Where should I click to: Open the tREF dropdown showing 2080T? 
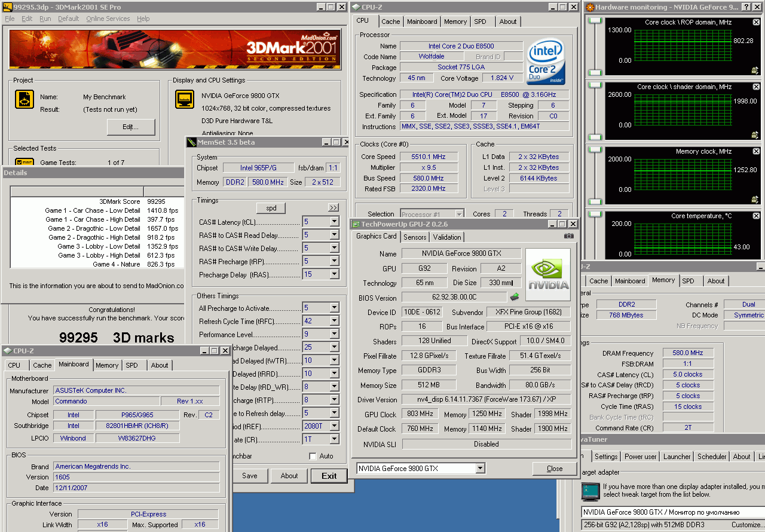[334, 426]
